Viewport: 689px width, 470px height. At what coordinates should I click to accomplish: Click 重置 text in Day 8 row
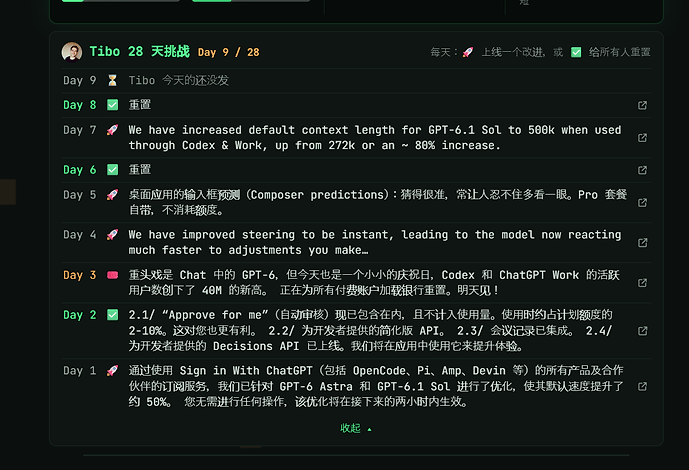(x=140, y=105)
